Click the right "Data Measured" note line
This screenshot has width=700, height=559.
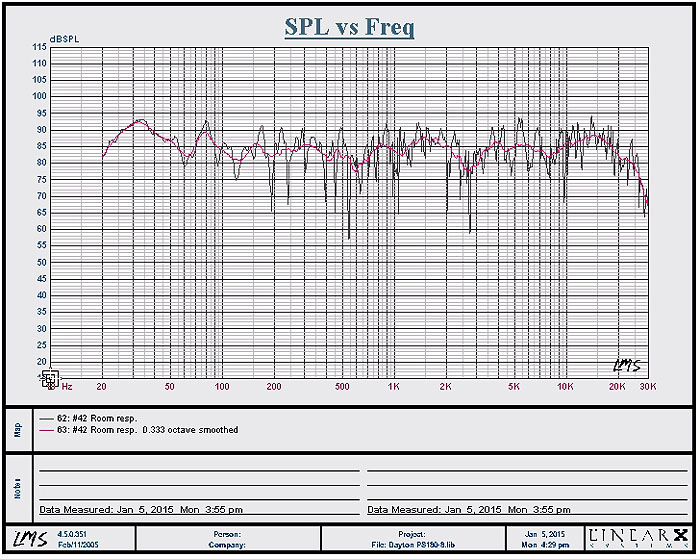tap(469, 510)
